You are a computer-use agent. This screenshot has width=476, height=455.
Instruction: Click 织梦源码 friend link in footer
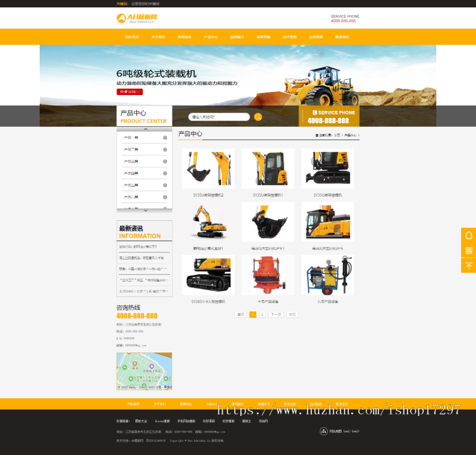(x=209, y=421)
